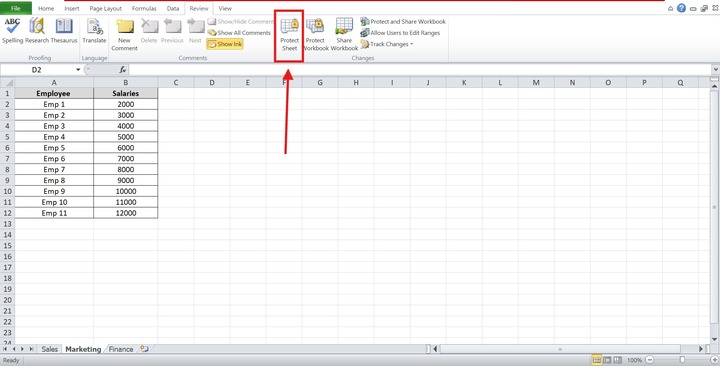Select cell with value 12000
The height and width of the screenshot is (366, 720).
(x=125, y=213)
